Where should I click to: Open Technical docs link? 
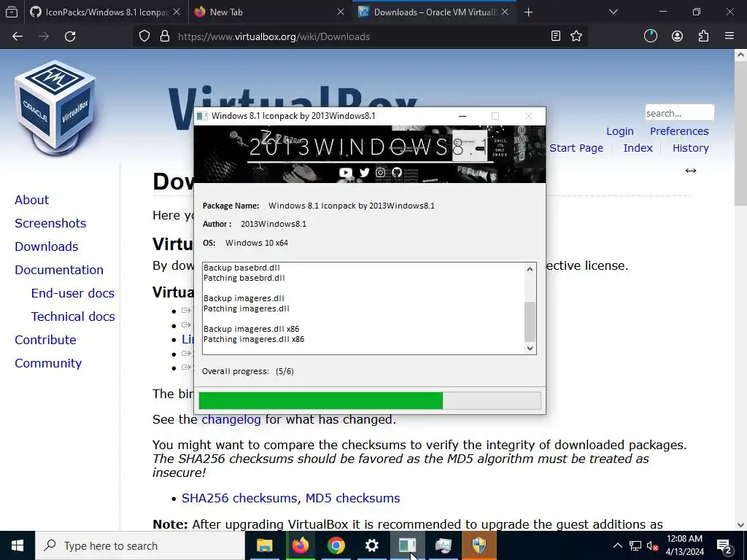pos(73,316)
